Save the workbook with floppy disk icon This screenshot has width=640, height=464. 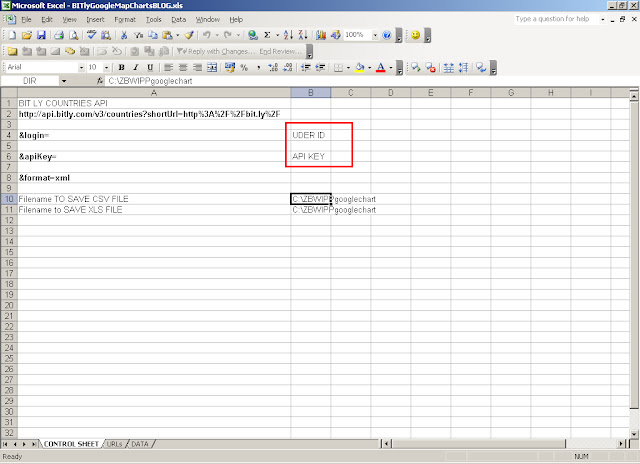41,35
